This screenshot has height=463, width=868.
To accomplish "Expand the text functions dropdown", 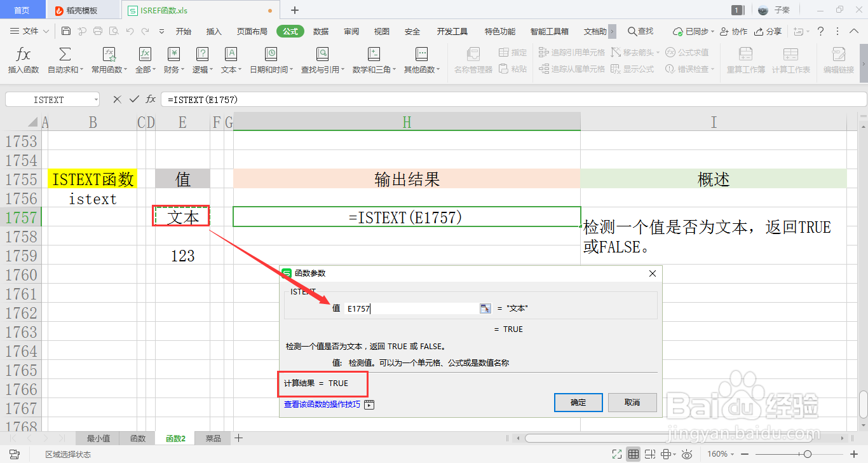I will coord(230,59).
